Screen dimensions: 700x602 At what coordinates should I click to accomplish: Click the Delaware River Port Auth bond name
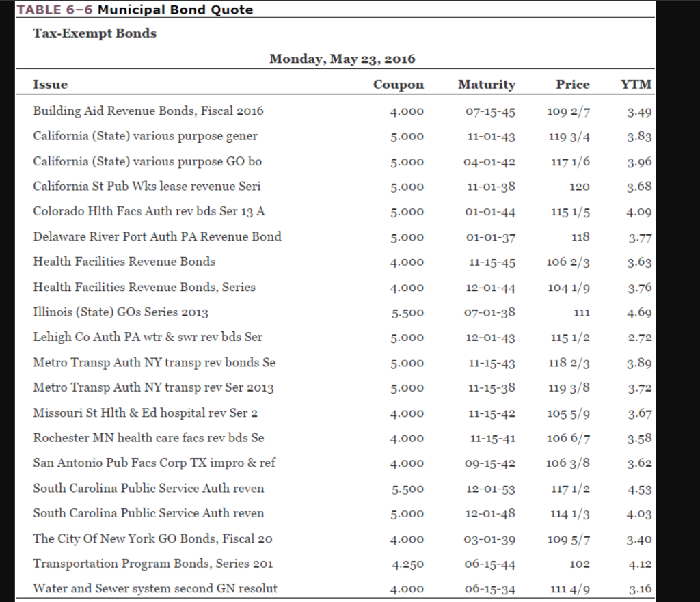[x=157, y=236]
